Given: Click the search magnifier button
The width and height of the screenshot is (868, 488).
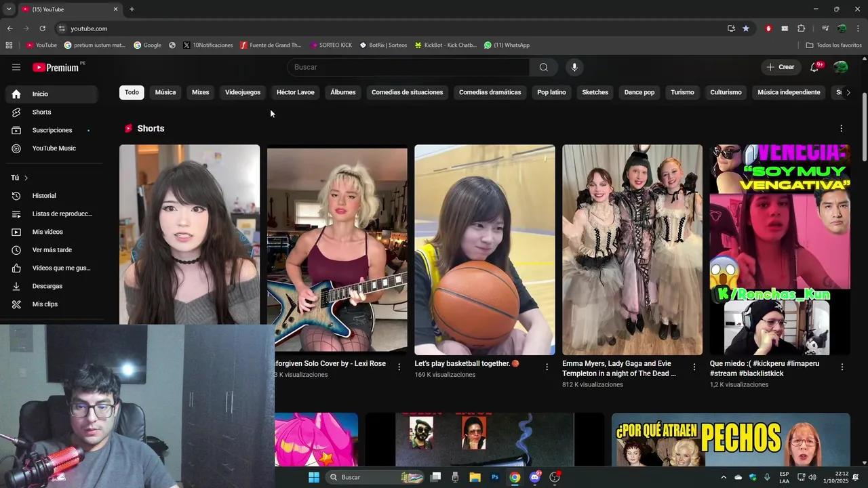Looking at the screenshot, I should (544, 67).
